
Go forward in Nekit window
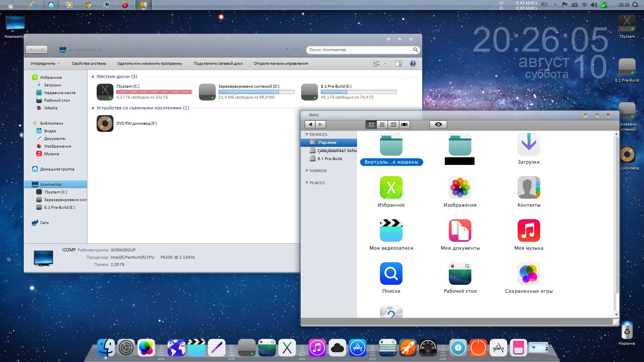321,125
